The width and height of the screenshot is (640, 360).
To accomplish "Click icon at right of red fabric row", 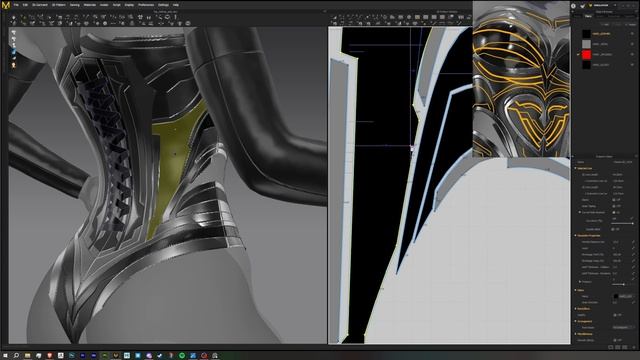I will (632, 54).
